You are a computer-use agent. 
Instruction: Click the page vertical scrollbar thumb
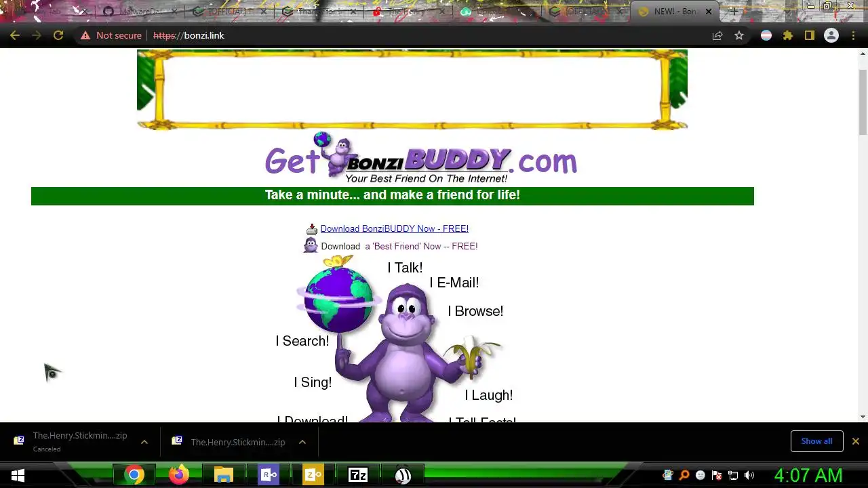[863, 102]
